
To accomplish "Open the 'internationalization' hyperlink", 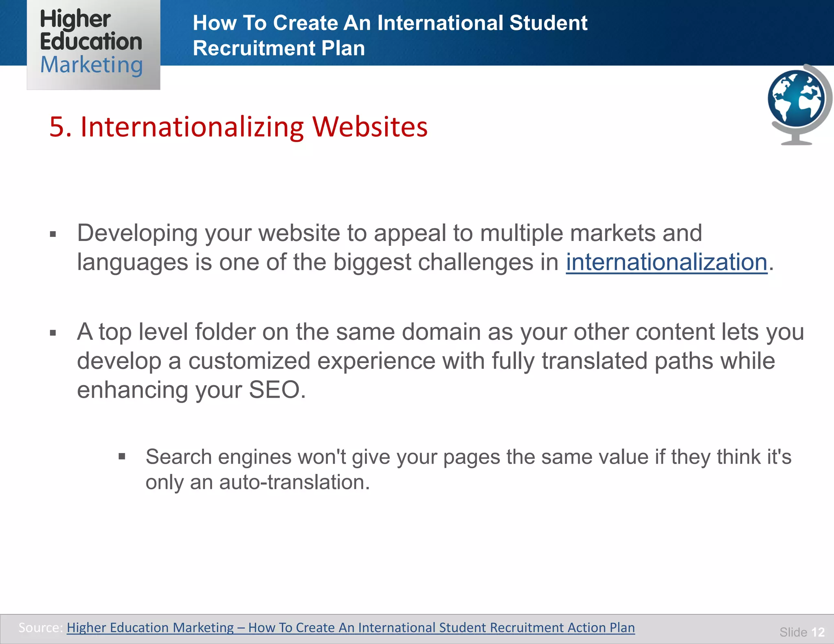I will point(667,262).
